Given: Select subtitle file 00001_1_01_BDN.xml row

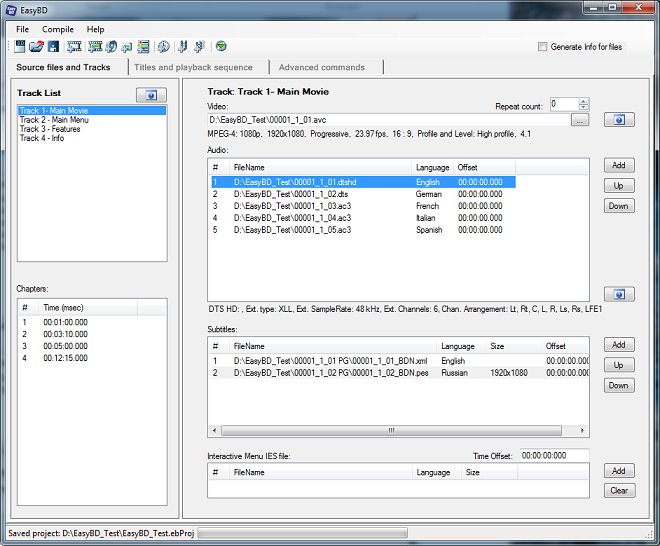Looking at the screenshot, I should [x=399, y=361].
